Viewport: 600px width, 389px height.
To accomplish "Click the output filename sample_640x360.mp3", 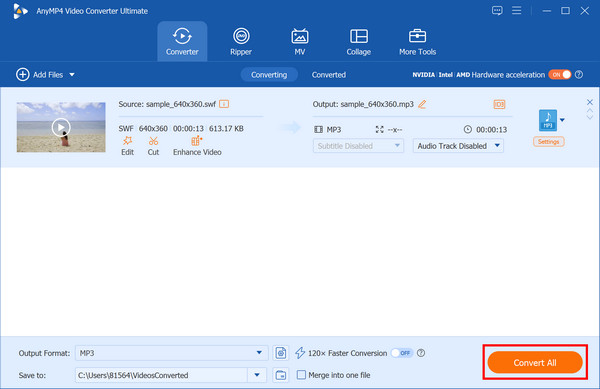I will (377, 104).
